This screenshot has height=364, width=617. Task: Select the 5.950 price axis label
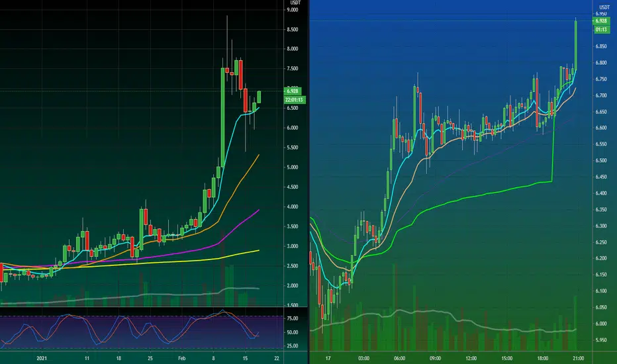tap(601, 340)
